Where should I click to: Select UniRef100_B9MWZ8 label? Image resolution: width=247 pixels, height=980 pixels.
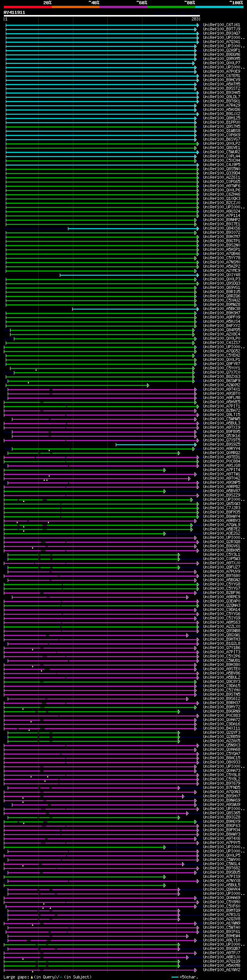coord(222,305)
